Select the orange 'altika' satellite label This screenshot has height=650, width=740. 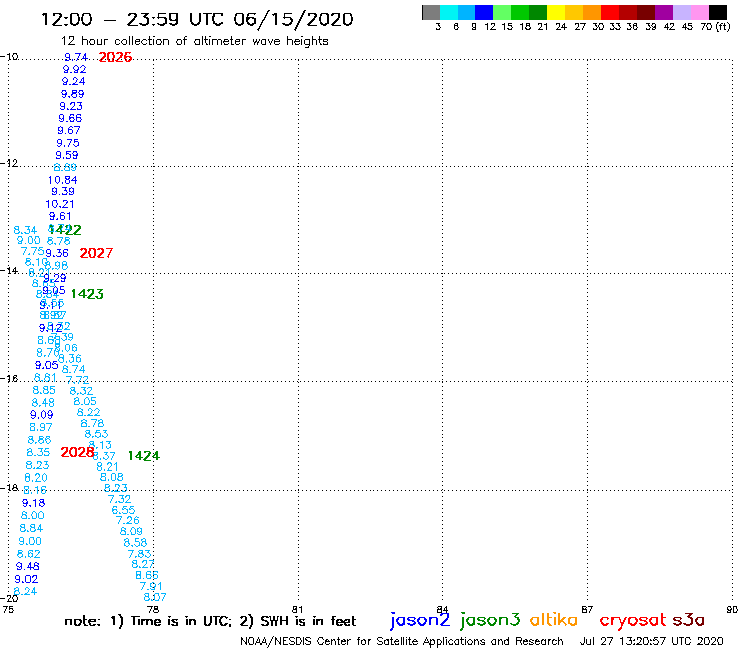(x=553, y=619)
